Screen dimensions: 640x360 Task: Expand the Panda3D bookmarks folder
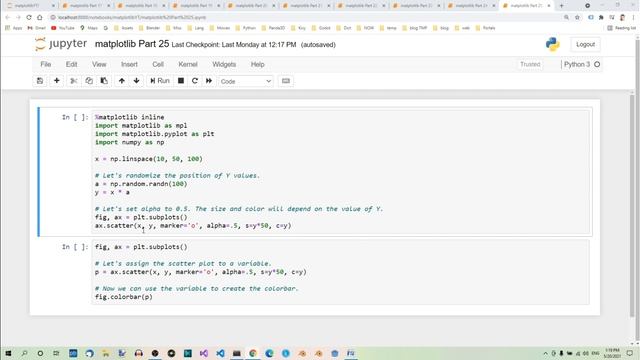pos(273,28)
